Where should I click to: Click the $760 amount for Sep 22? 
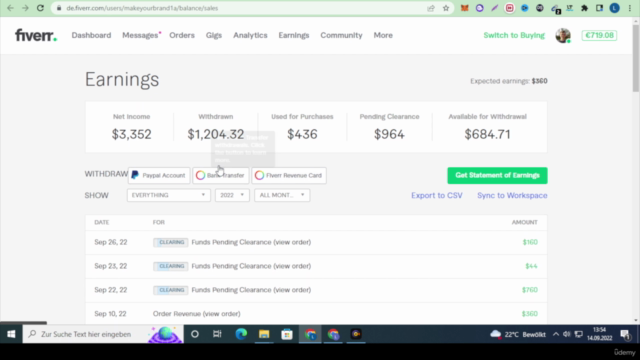tap(530, 290)
